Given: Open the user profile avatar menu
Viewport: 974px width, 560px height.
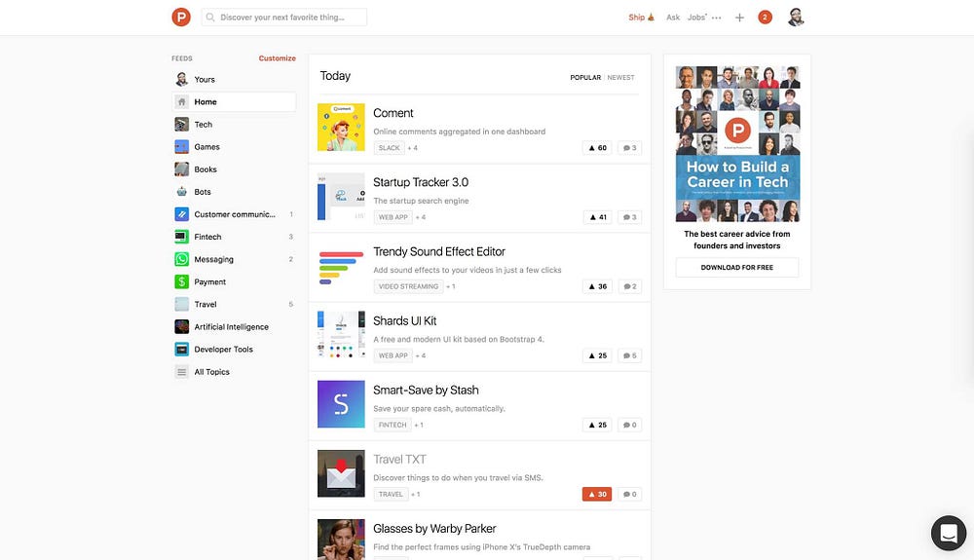Looking at the screenshot, I should point(796,18).
